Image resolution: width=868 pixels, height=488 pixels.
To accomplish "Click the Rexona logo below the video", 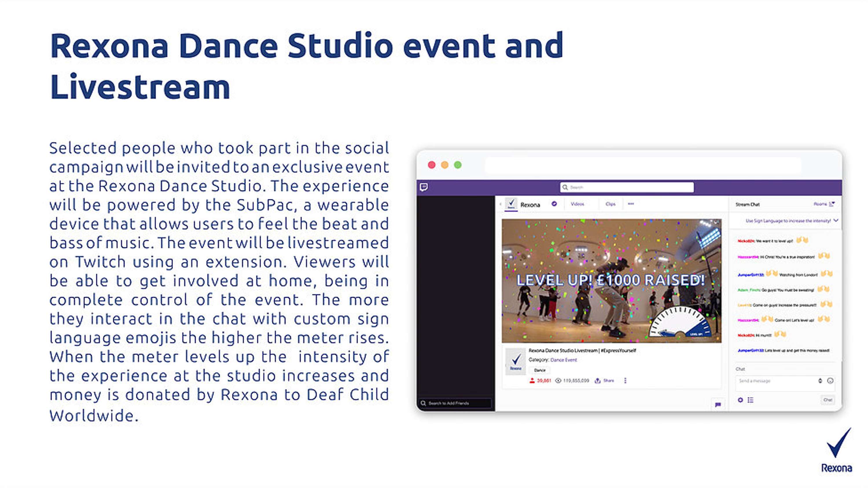I will (516, 361).
